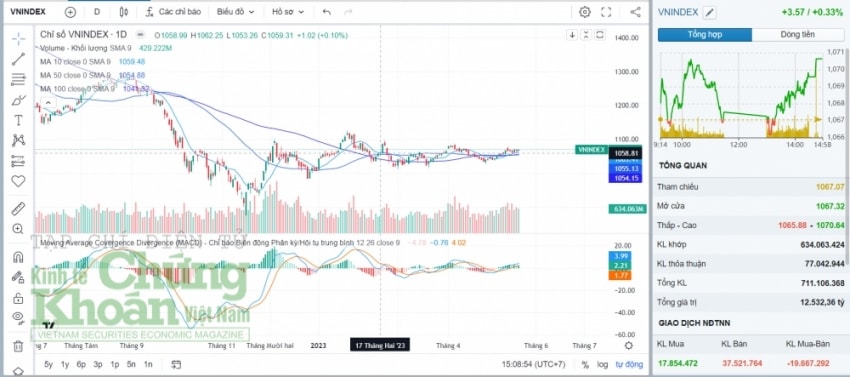
Task: Select the trend line drawing tool
Action: [x=18, y=59]
